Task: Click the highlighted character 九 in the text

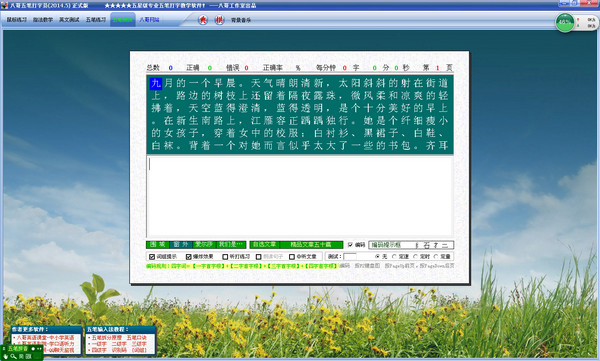Action: click(x=156, y=83)
